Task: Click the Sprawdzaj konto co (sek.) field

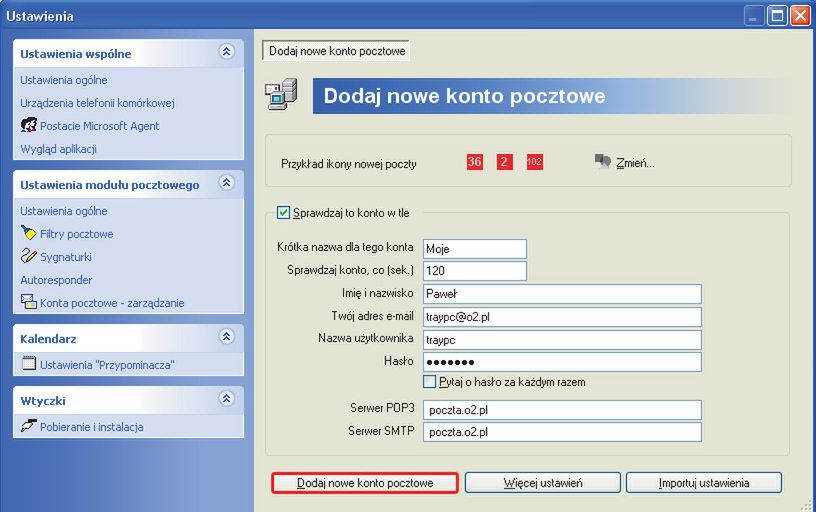Action: coord(475,271)
